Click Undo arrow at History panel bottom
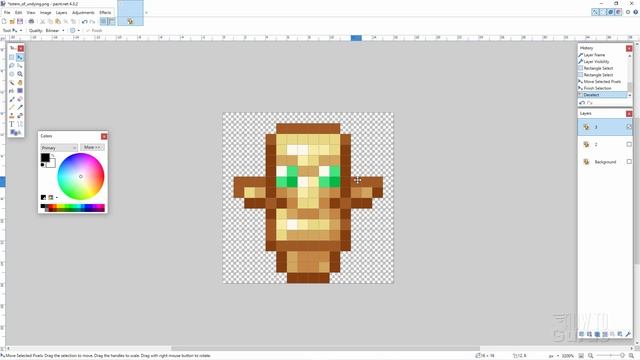 [x=582, y=103]
